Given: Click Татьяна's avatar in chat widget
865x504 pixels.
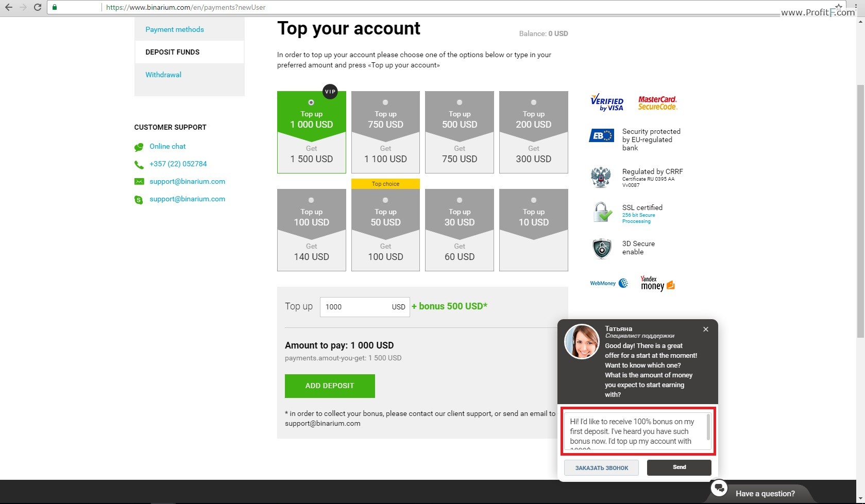Looking at the screenshot, I should click(x=582, y=341).
